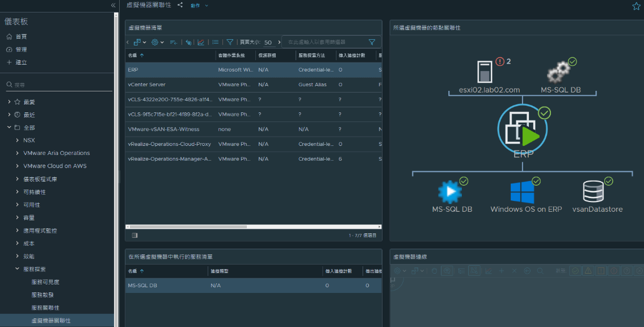Favorite this dashboard with the star icon
The height and width of the screenshot is (327, 644).
click(x=636, y=6)
